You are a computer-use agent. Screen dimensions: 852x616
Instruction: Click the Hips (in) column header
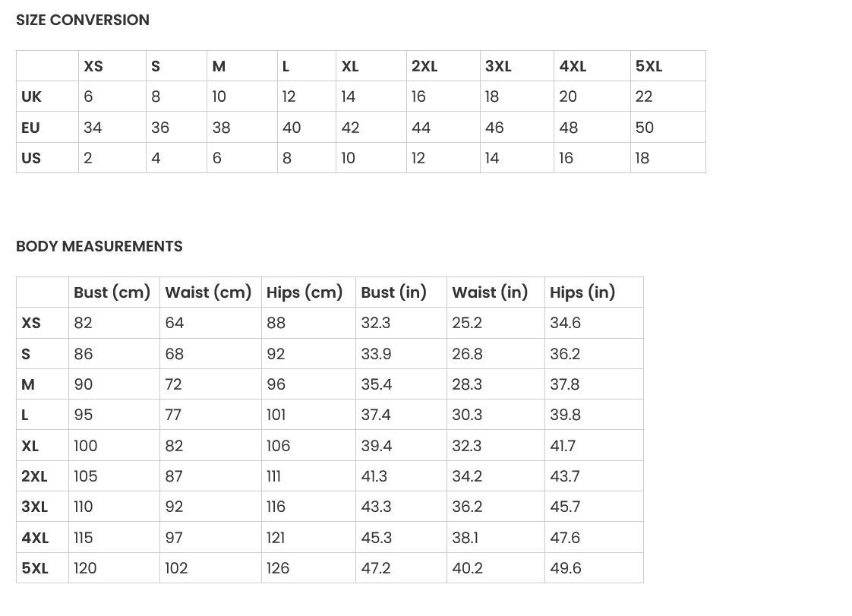click(582, 292)
